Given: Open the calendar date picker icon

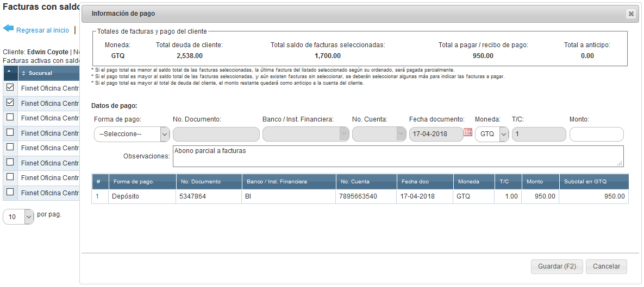Looking at the screenshot, I should click(x=468, y=132).
